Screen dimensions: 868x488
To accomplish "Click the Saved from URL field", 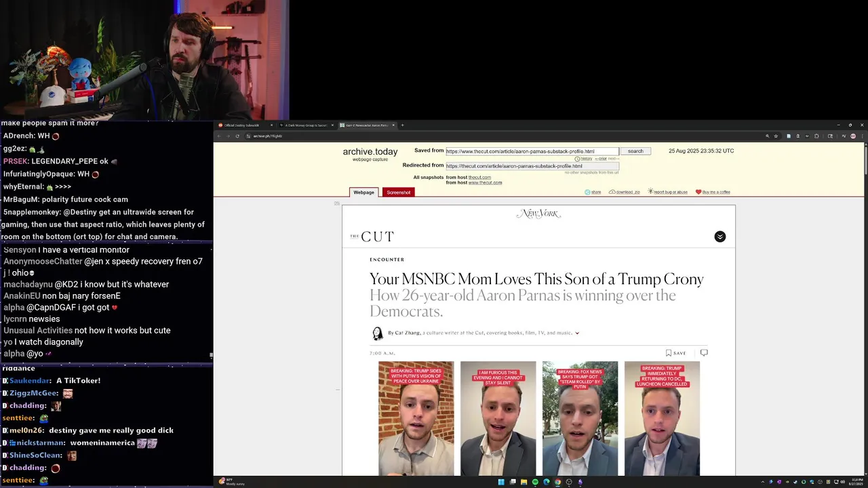I will click(532, 151).
